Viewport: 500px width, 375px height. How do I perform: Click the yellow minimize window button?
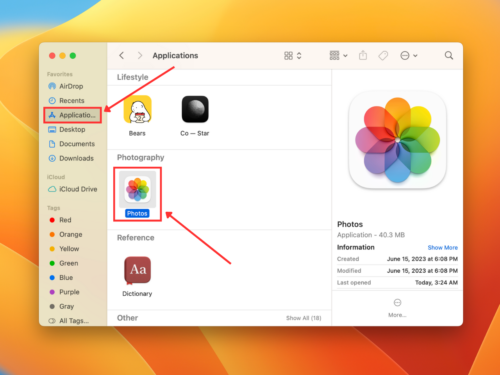coord(62,56)
